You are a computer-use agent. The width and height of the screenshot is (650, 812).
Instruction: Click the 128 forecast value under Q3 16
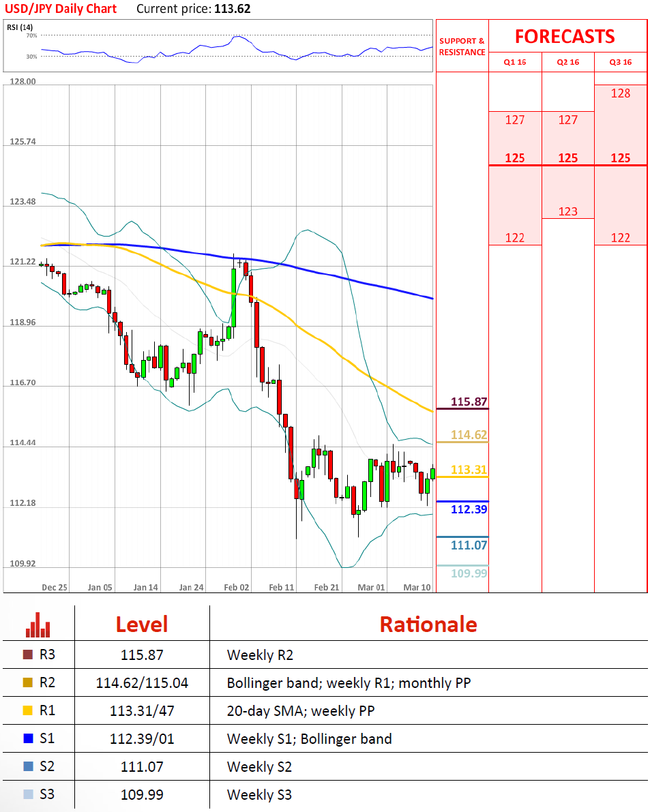point(621,93)
